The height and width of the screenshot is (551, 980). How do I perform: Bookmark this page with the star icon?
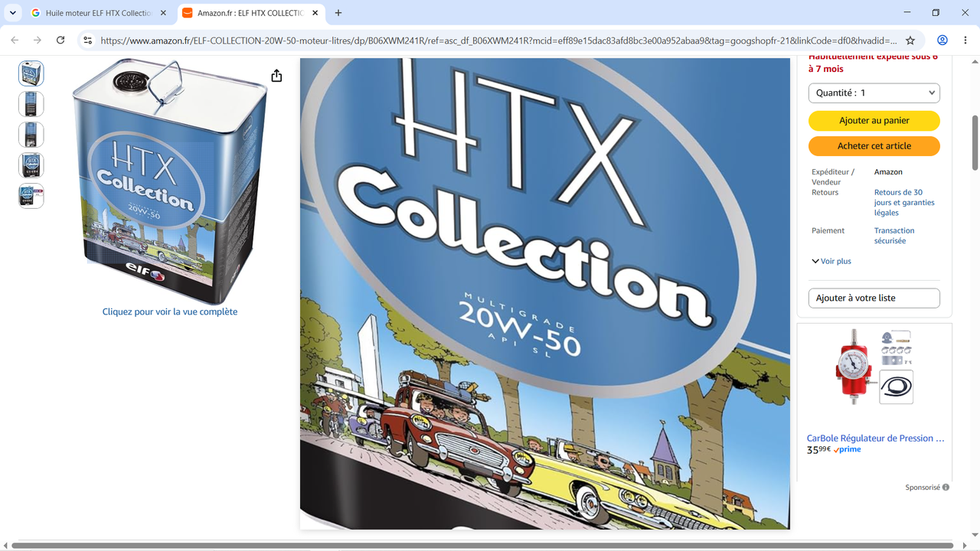tap(910, 41)
